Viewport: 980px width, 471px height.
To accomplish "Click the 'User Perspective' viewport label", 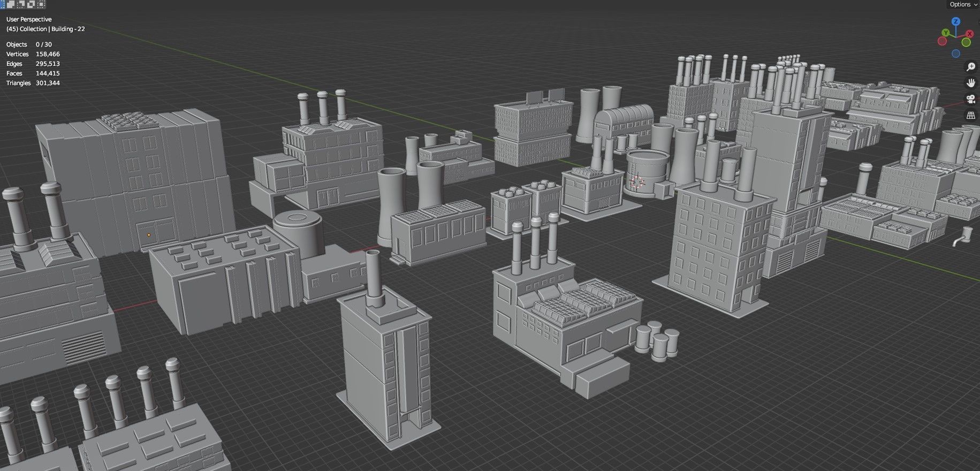I will [x=29, y=19].
